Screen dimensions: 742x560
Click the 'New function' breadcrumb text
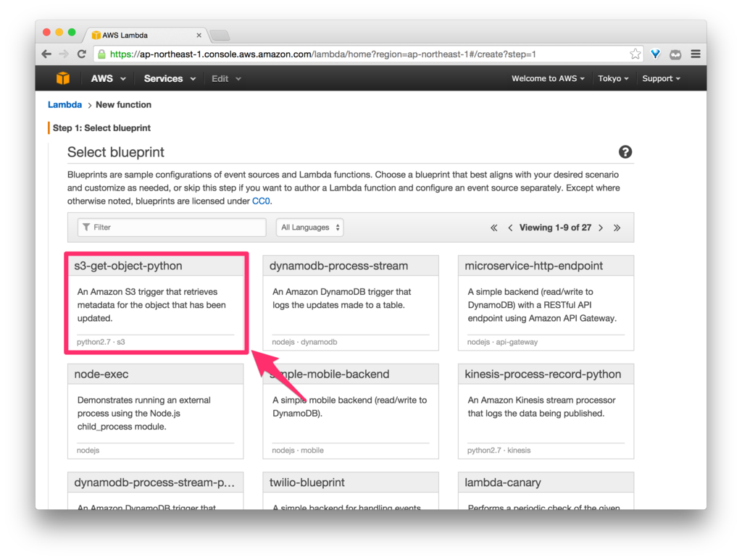pyautogui.click(x=123, y=104)
